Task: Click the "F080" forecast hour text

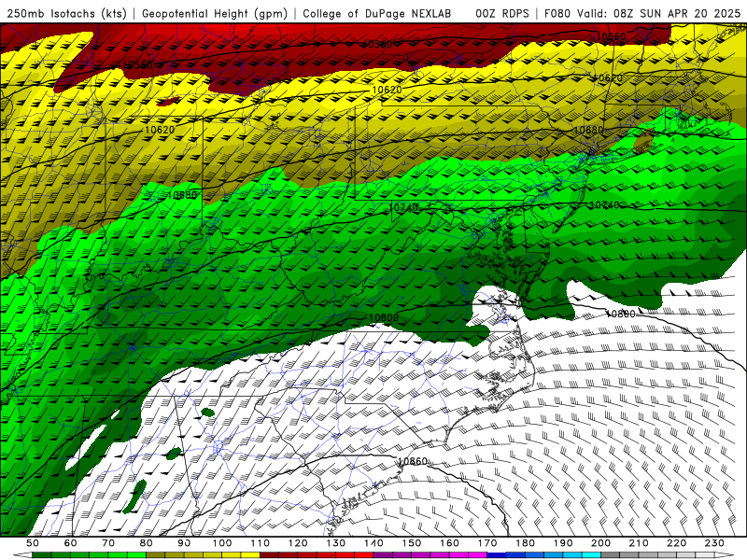Action: point(557,13)
